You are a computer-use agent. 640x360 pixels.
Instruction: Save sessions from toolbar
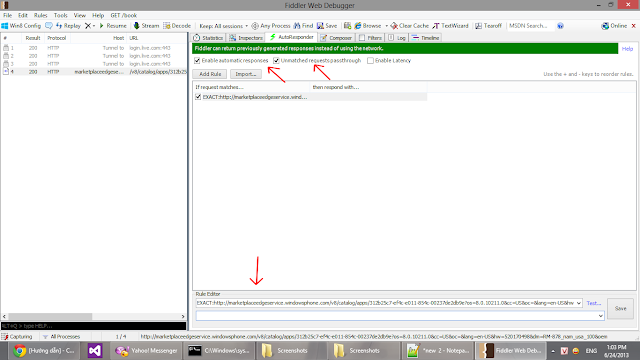pyautogui.click(x=327, y=26)
